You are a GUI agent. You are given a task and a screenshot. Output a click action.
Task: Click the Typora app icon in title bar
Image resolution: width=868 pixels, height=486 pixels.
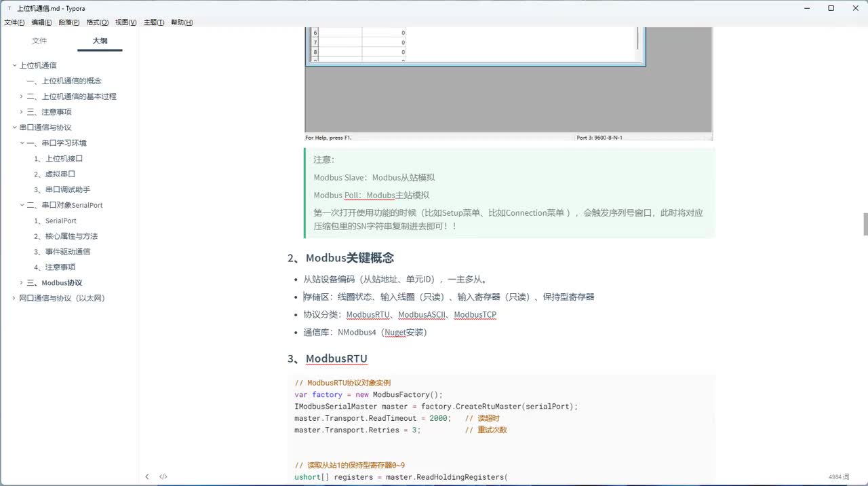9,8
